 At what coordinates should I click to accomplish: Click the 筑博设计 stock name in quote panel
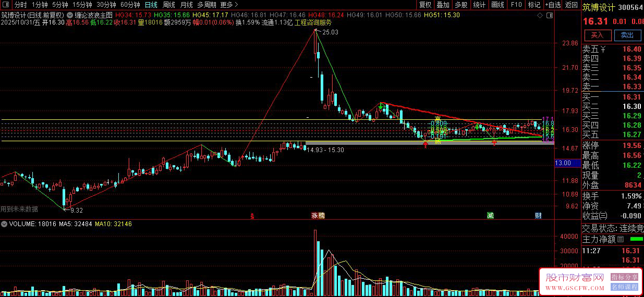[599, 7]
